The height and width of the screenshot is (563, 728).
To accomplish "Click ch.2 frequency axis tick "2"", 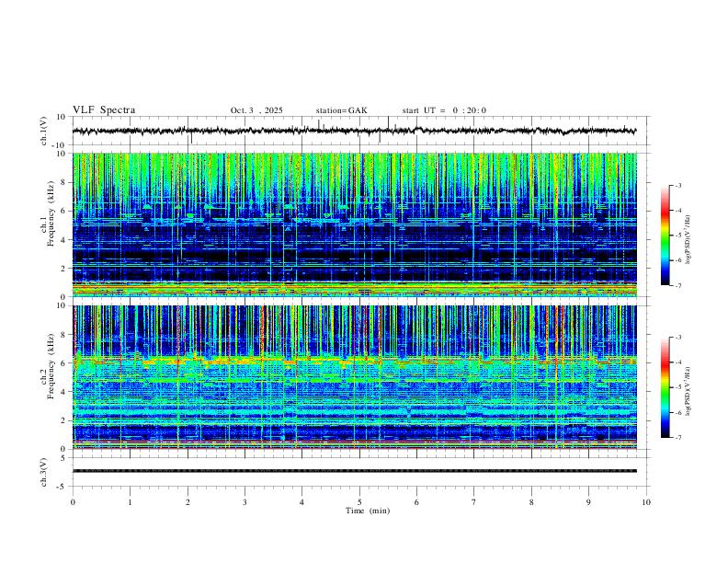I will [x=63, y=420].
